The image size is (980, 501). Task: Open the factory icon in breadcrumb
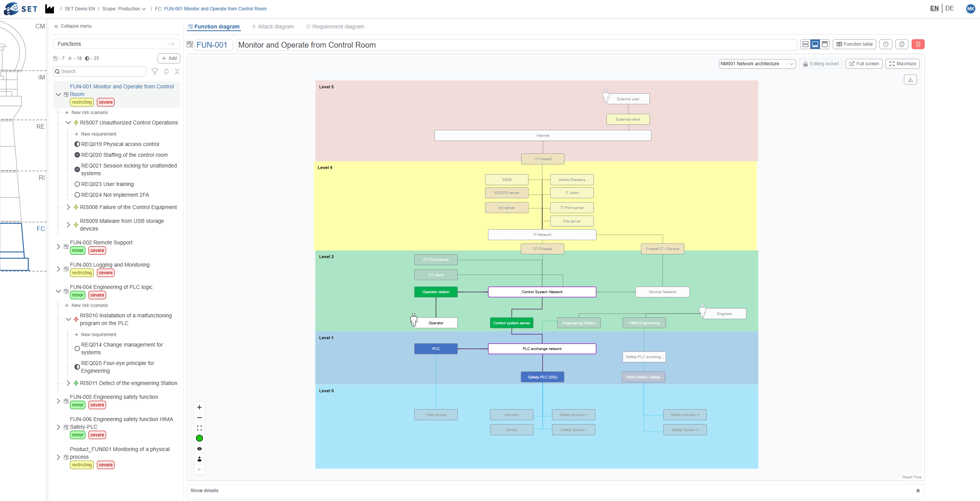(x=50, y=9)
